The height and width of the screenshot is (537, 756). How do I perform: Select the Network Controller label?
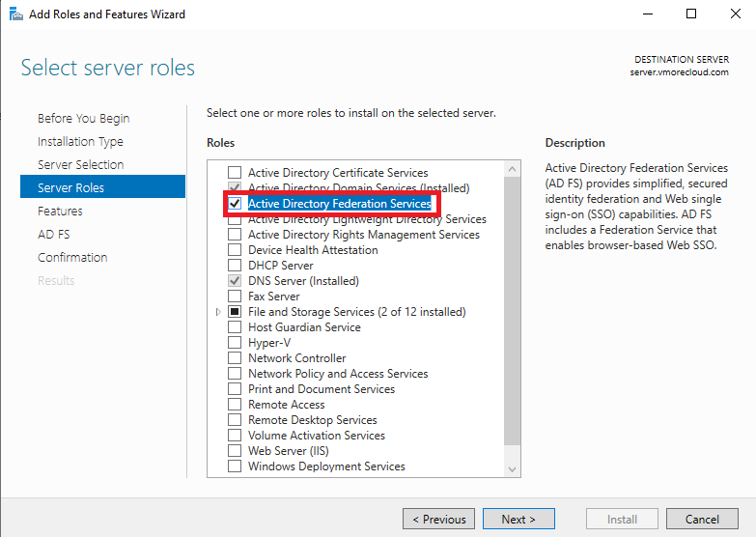(297, 358)
